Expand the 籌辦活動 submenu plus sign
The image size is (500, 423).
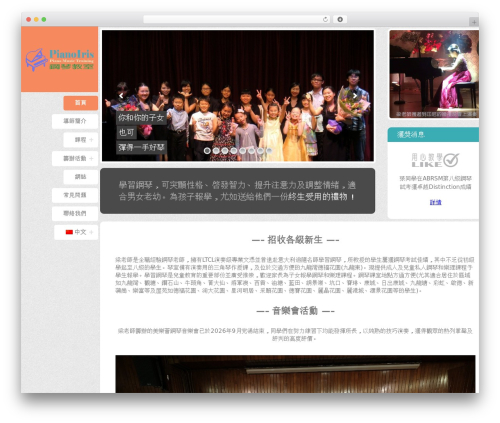tap(91, 159)
